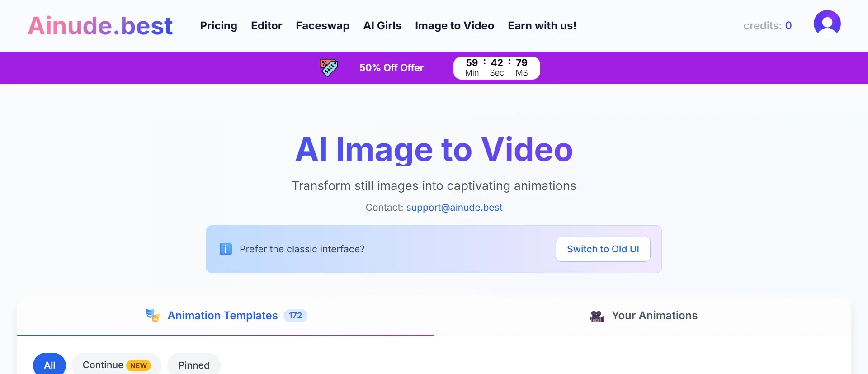
Task: Click the offer countdown timer
Action: (x=497, y=68)
